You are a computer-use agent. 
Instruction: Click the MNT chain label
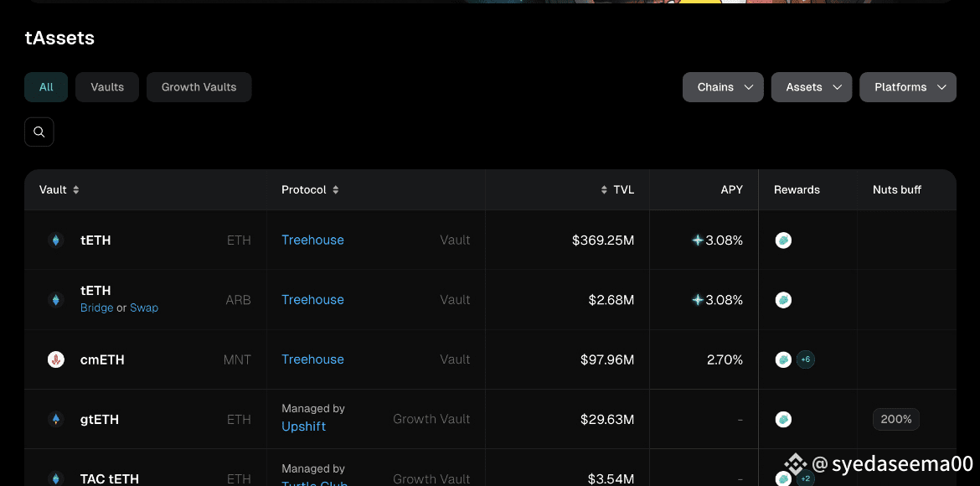click(x=237, y=360)
